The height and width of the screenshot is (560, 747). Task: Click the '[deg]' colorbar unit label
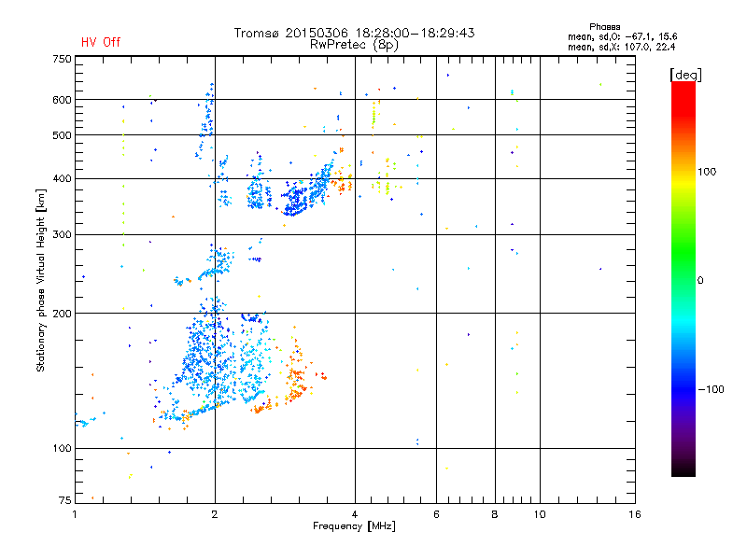coord(685,75)
